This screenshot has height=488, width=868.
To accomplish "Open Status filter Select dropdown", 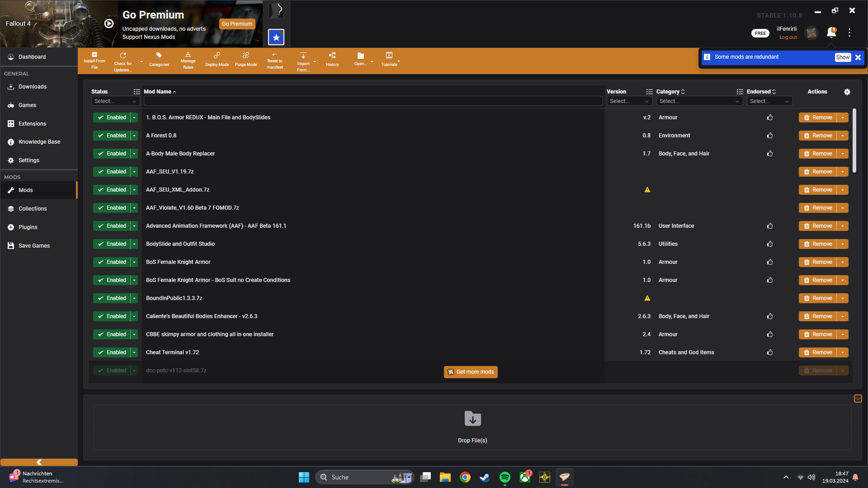I will pos(115,101).
